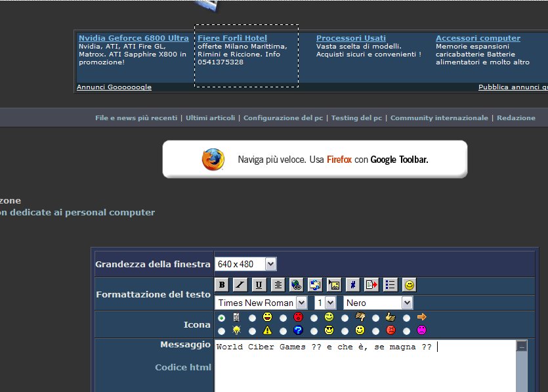Screen dimensions: 548x392
Task: Apply underline formatting button
Action: tap(259, 285)
